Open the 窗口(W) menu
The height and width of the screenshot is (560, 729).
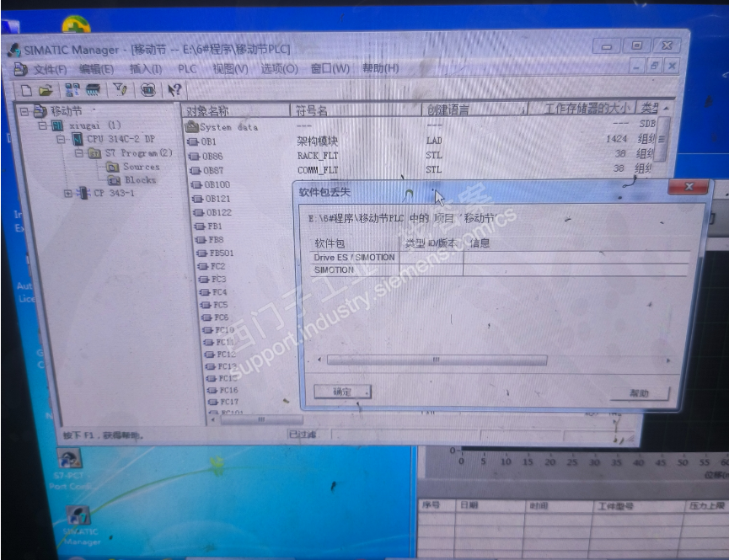tap(330, 68)
